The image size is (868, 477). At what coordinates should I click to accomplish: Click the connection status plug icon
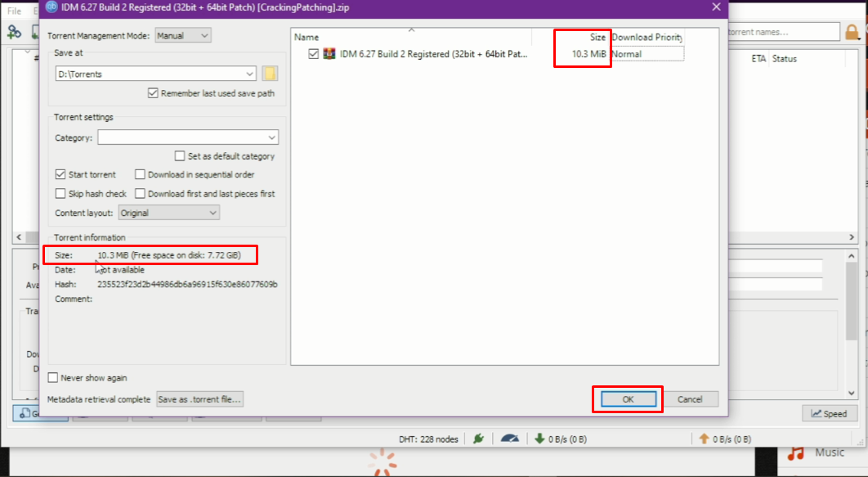point(478,439)
